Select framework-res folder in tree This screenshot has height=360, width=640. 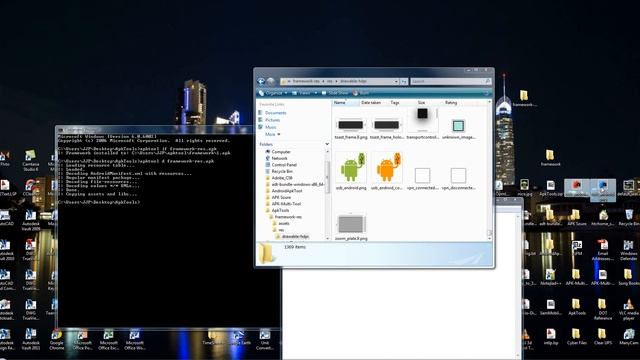coord(285,217)
